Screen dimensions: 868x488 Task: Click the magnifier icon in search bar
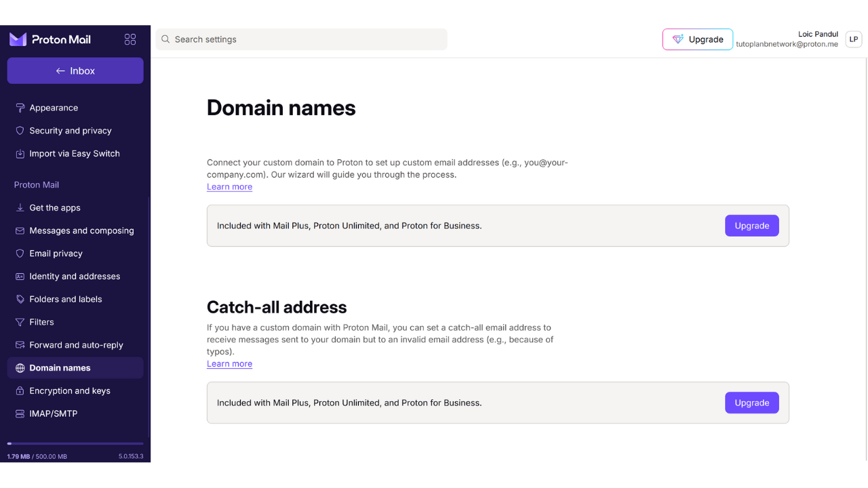165,39
